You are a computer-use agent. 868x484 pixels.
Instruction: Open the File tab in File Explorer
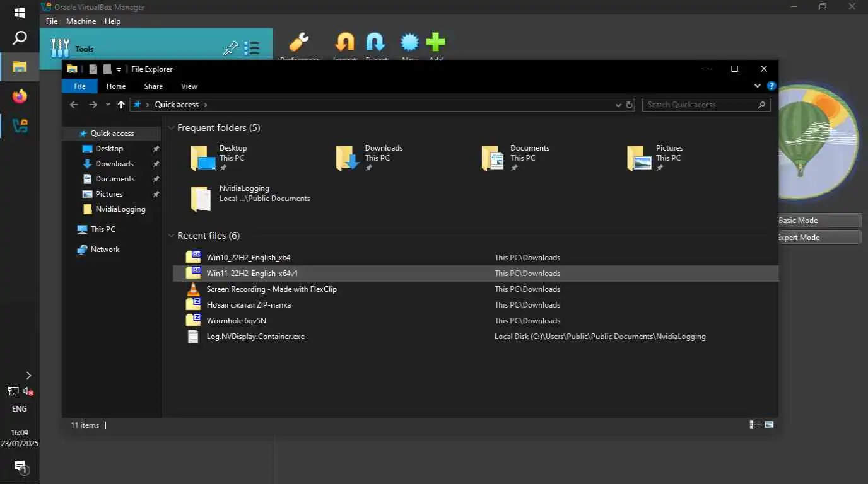[x=79, y=86]
